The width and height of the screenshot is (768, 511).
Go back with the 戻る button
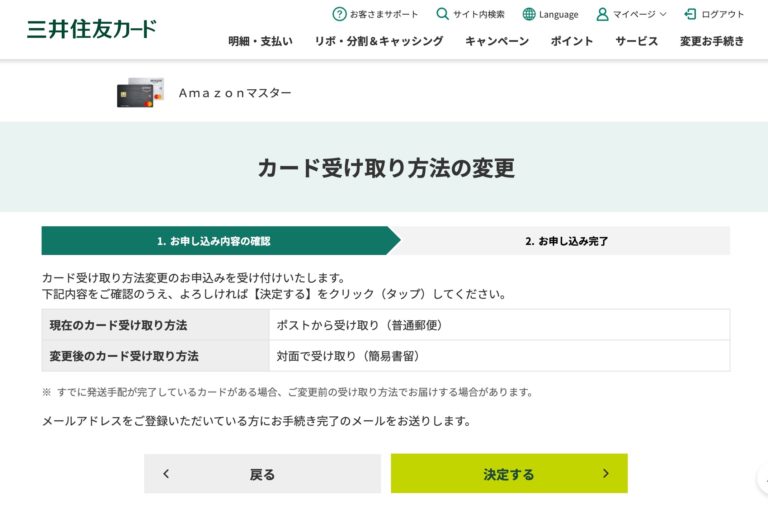262,474
